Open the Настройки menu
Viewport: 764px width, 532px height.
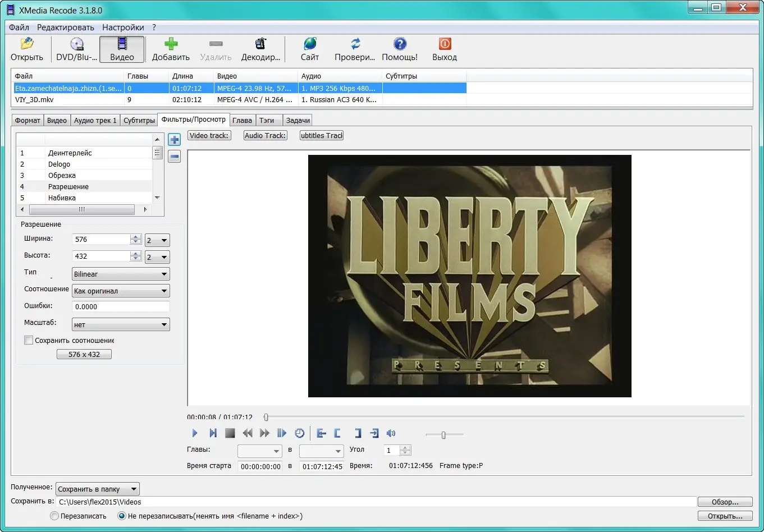[x=123, y=27]
